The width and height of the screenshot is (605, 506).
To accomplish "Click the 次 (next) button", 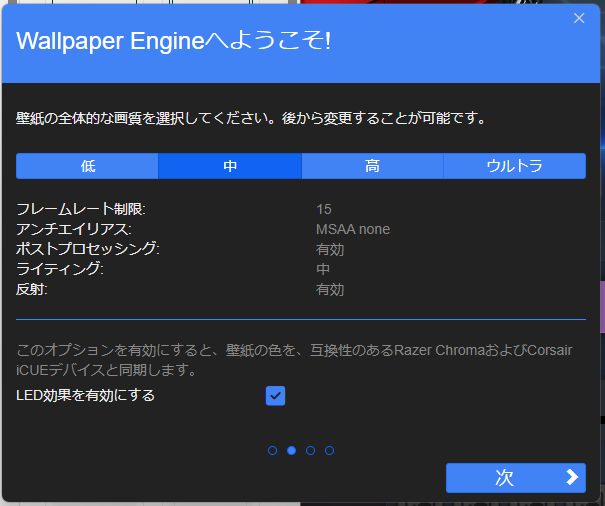I will coord(516,478).
